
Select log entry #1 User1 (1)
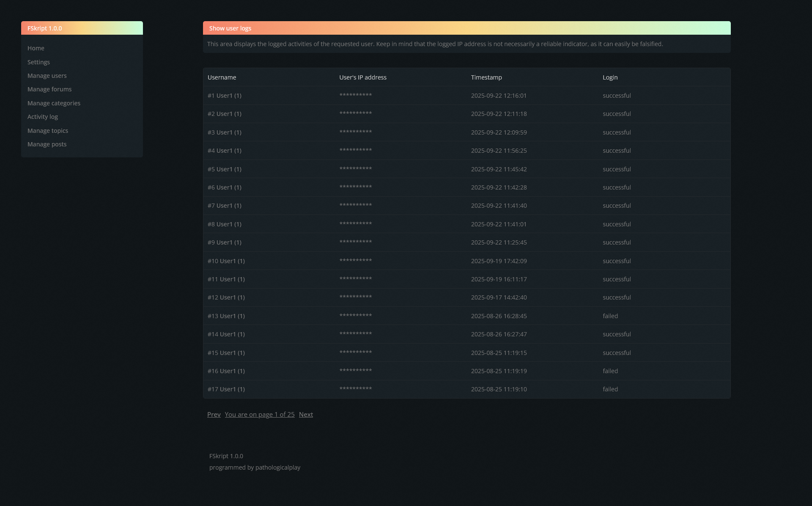pos(225,96)
